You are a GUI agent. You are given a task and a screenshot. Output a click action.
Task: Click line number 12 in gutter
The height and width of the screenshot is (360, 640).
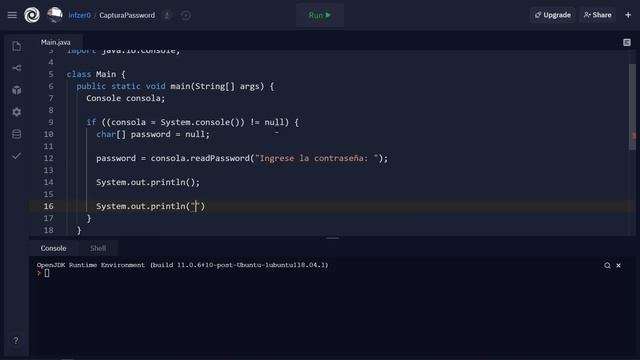tap(49, 158)
